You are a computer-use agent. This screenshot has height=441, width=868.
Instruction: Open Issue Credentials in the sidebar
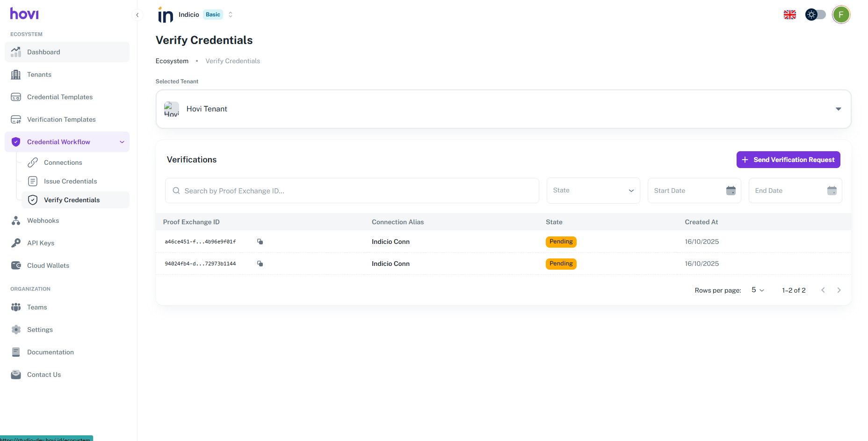[x=70, y=181]
